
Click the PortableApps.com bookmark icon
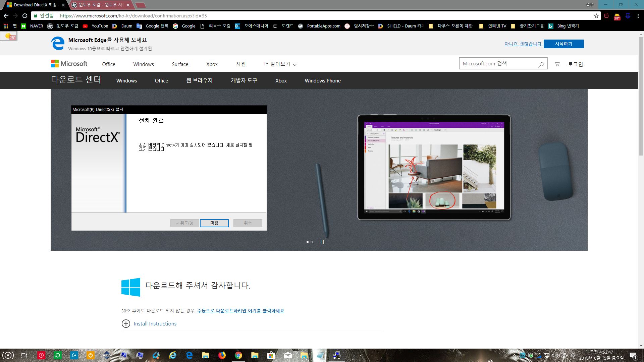300,26
